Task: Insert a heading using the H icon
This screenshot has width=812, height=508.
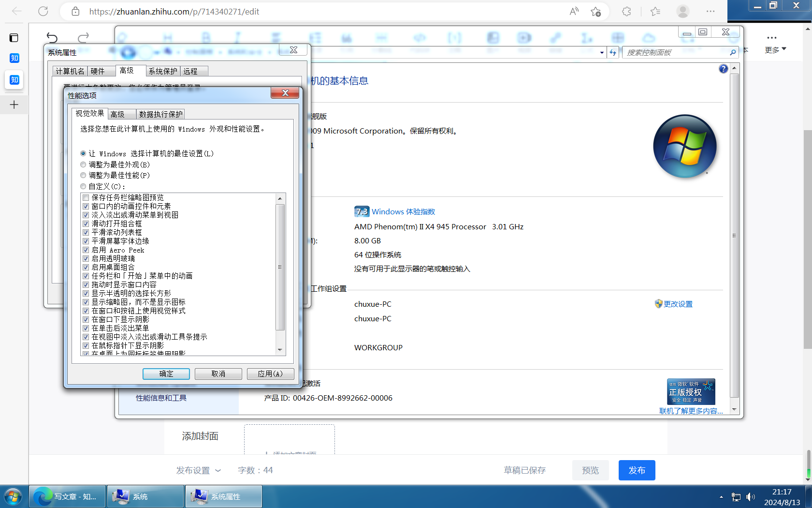Action: 168,38
